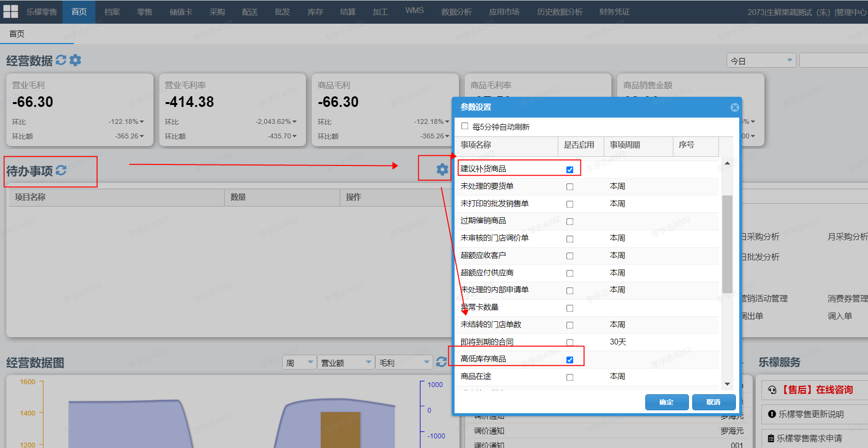This screenshot has height=448, width=868.
Task: Refresh the 待办事项 list
Action: pos(61,170)
